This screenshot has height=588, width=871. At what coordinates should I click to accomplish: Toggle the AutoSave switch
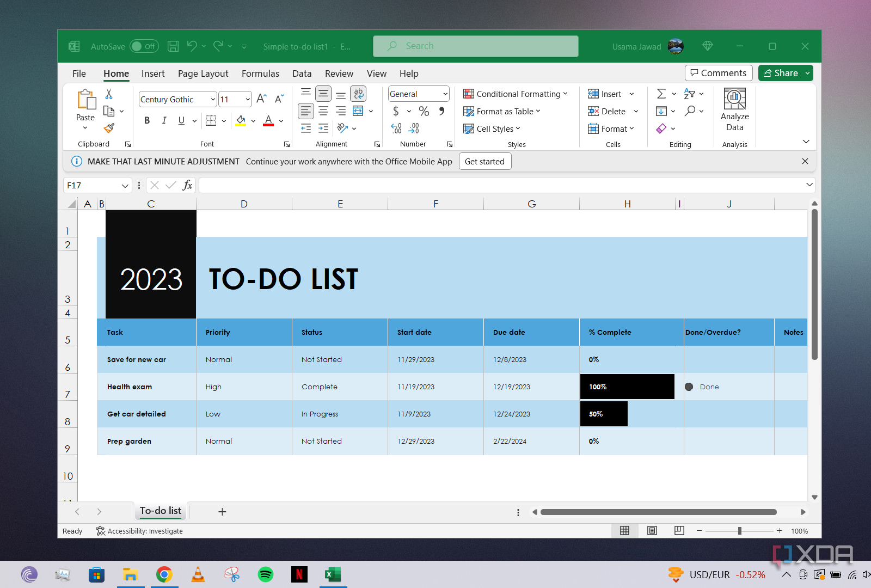coord(144,46)
